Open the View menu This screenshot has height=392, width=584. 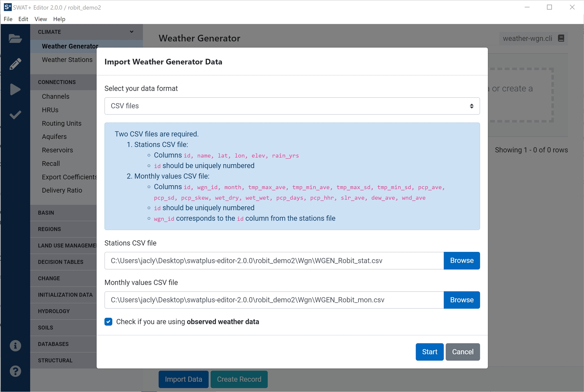41,19
